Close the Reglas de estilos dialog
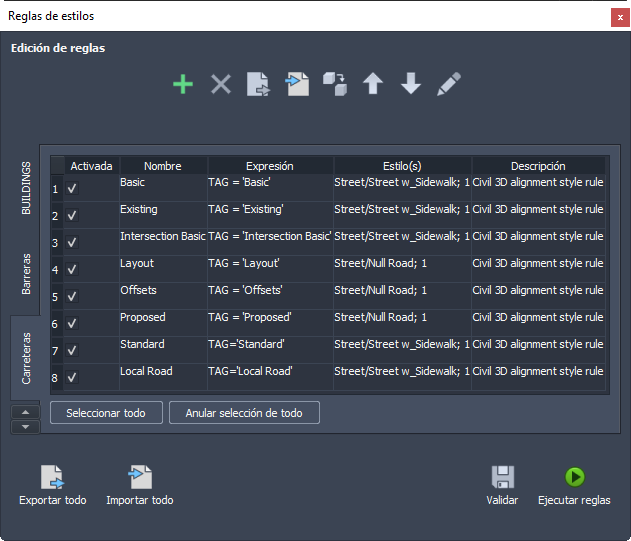Screen dimensions: 631x541 [x=620, y=18]
